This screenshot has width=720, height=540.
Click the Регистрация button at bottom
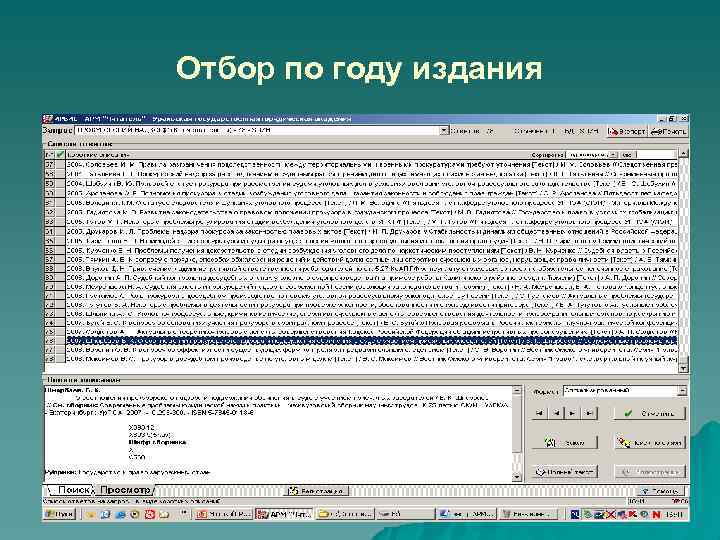click(x=317, y=491)
